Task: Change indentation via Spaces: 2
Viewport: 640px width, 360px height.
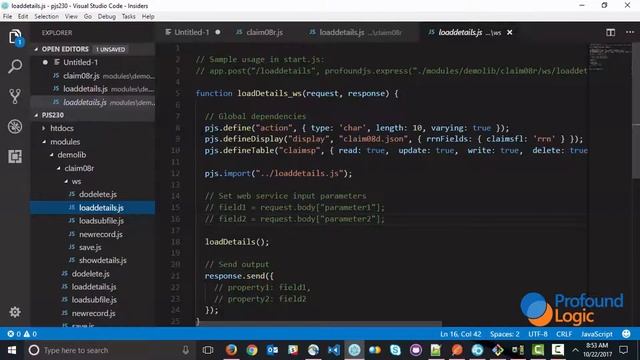Action: click(x=504, y=334)
